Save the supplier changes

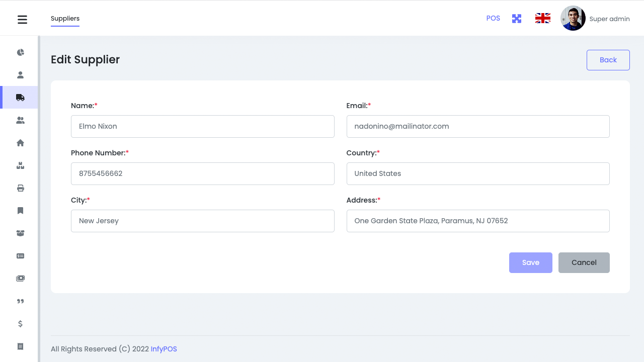(530, 262)
